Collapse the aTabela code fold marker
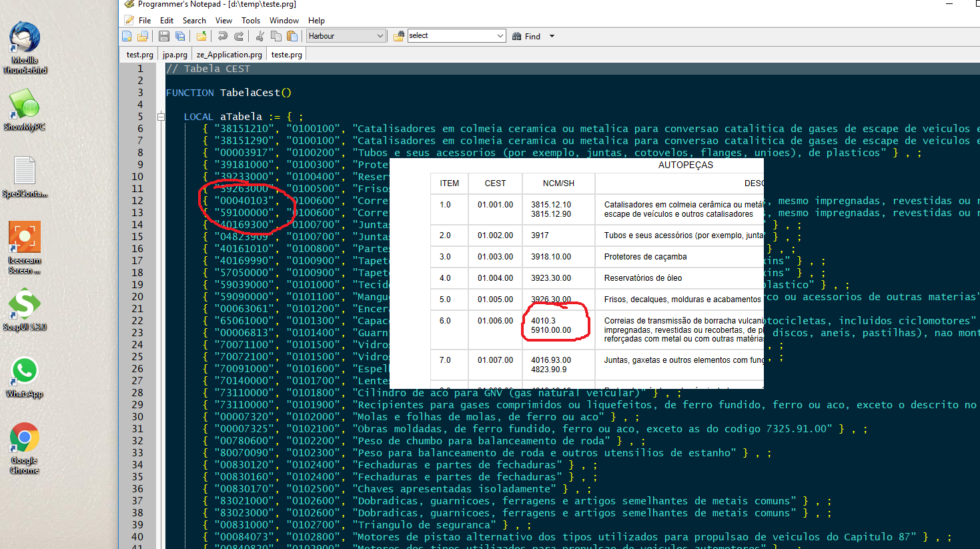The width and height of the screenshot is (980, 549). pyautogui.click(x=161, y=117)
